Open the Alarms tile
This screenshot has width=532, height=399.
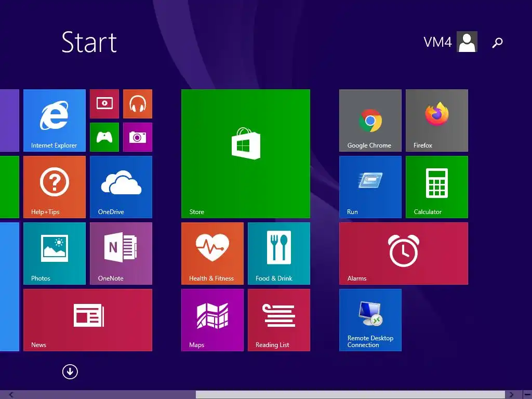[404, 254]
